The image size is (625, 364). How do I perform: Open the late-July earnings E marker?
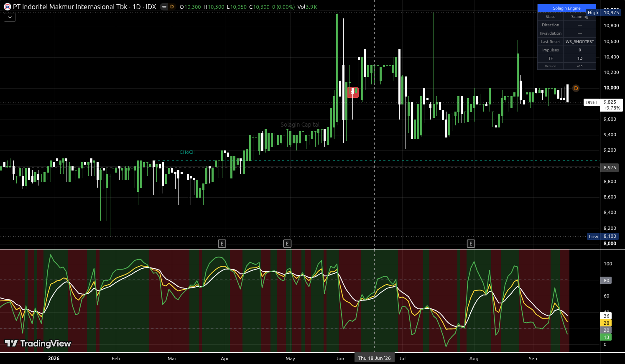(x=471, y=244)
